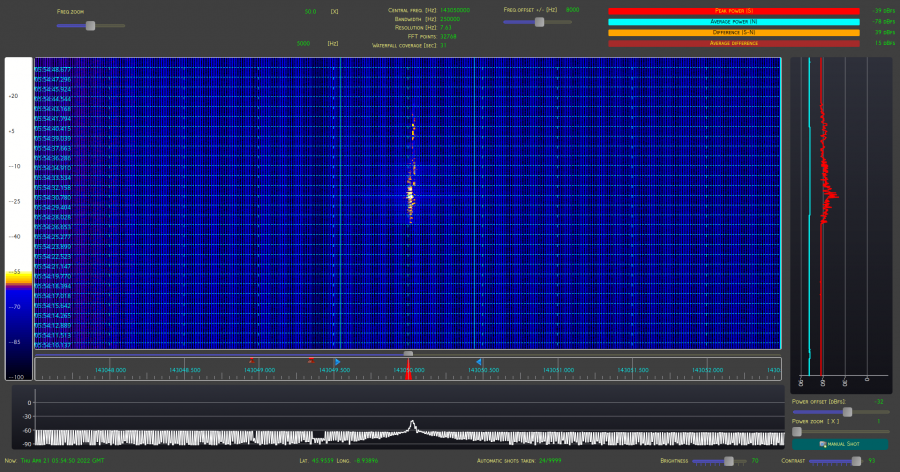Click the first red Z marker near 143049.000
This screenshot has width=900, height=472.
point(251,361)
